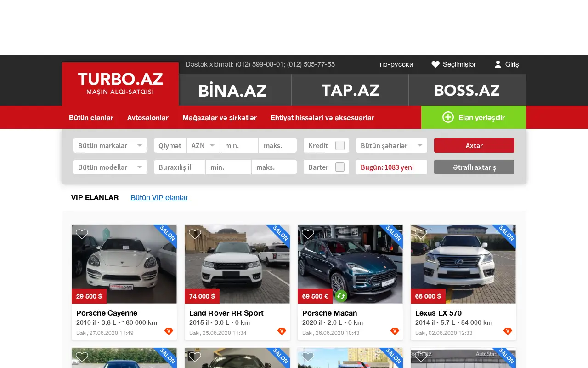588x368 pixels.
Task: Favorite the Porsche Macan listing
Action: click(x=308, y=234)
